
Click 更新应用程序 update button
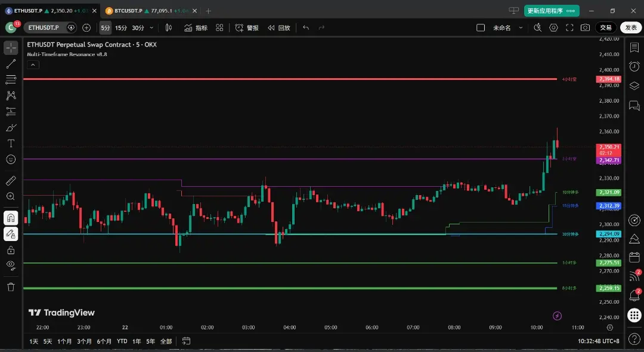pos(552,11)
